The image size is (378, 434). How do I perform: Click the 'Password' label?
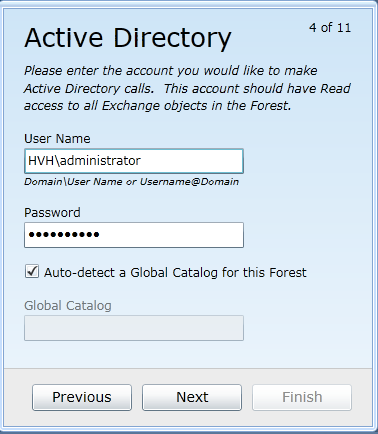point(52,213)
